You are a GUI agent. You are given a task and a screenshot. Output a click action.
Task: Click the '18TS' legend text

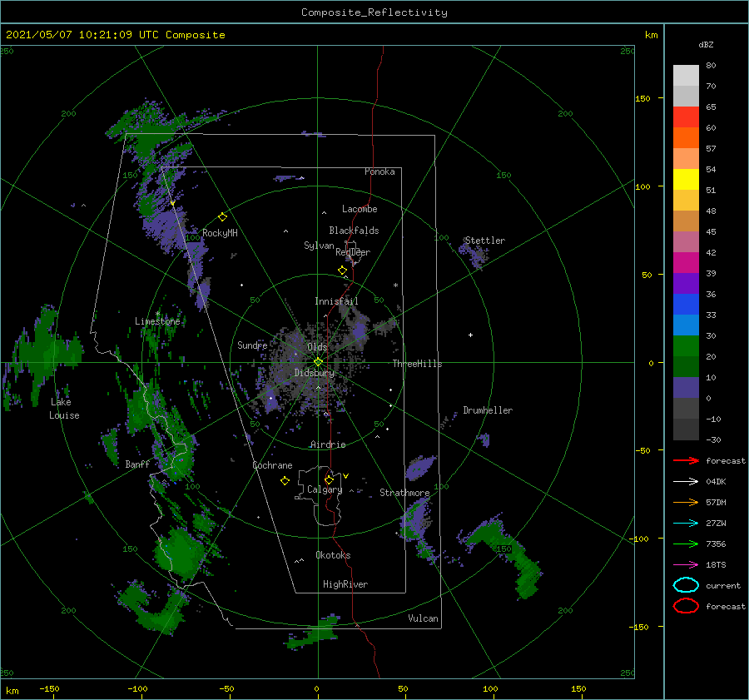(716, 565)
